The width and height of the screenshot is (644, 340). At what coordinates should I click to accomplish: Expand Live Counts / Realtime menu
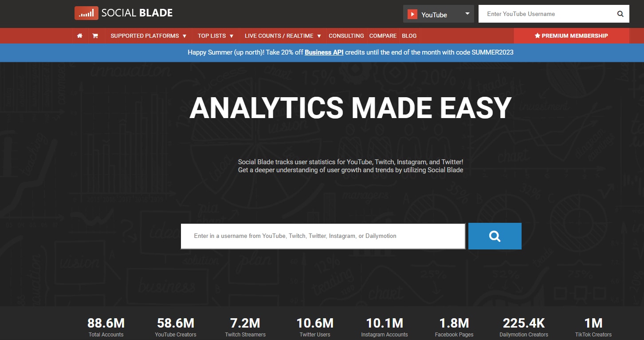pos(283,36)
